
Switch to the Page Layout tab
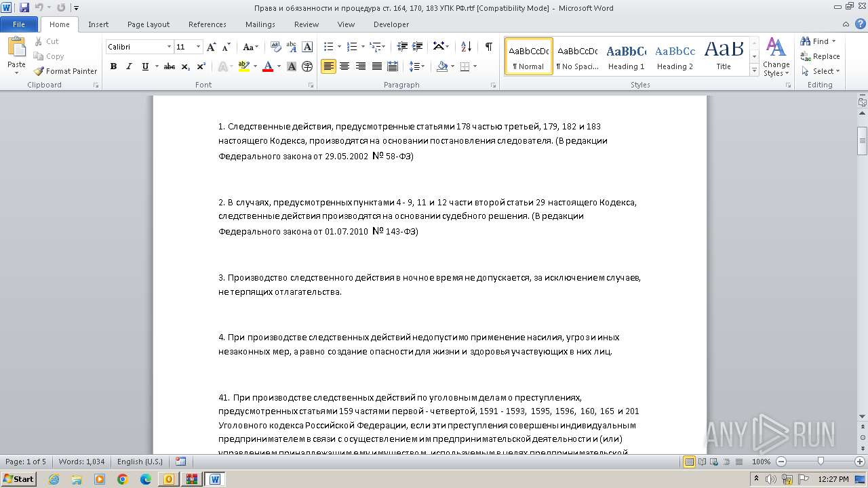(x=149, y=24)
